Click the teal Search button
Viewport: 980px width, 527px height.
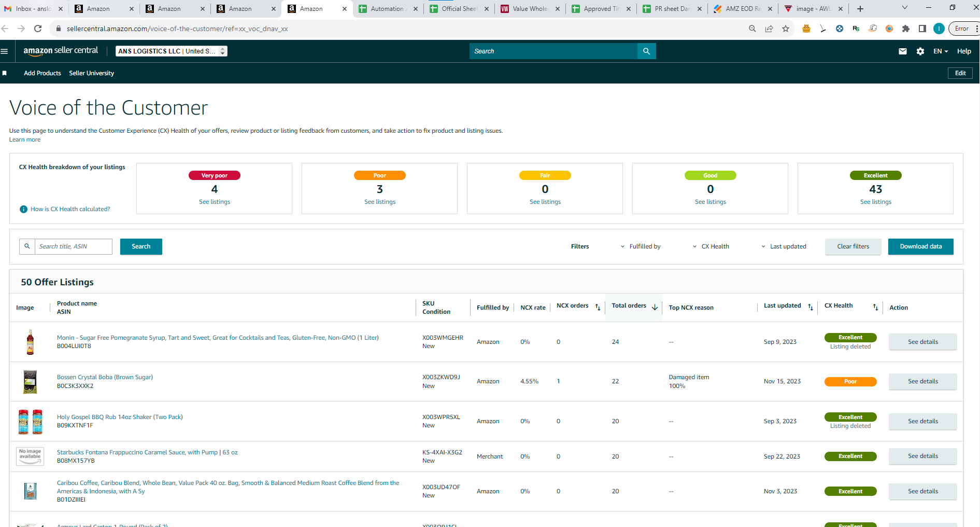coord(141,246)
